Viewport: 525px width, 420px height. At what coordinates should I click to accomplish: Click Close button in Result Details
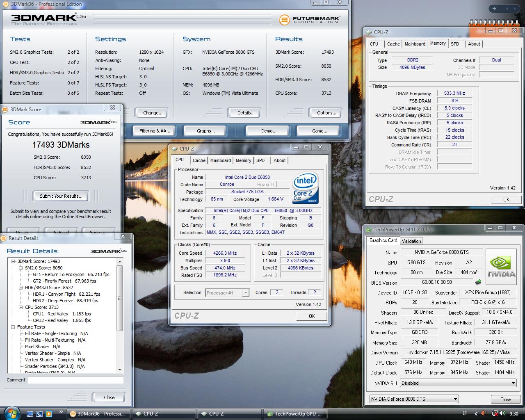(x=109, y=397)
